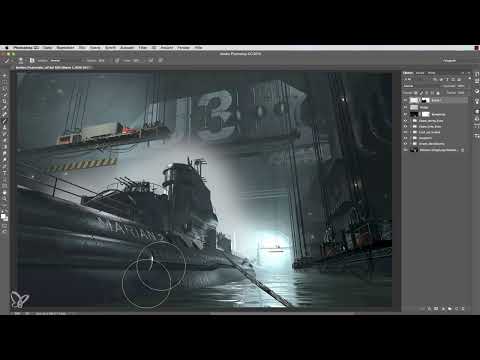Open the Datei menu

[x=48, y=48]
